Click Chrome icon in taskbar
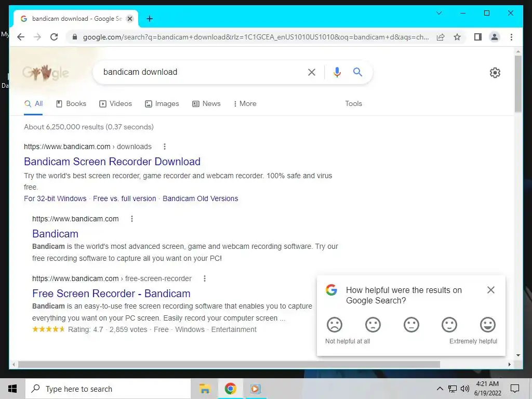 tap(230, 389)
